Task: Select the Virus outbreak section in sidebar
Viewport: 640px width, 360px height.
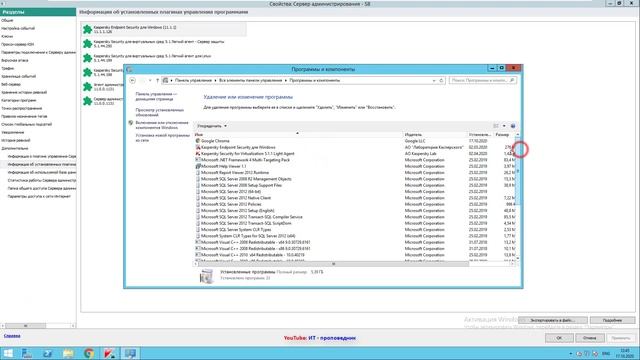Action: (15, 60)
